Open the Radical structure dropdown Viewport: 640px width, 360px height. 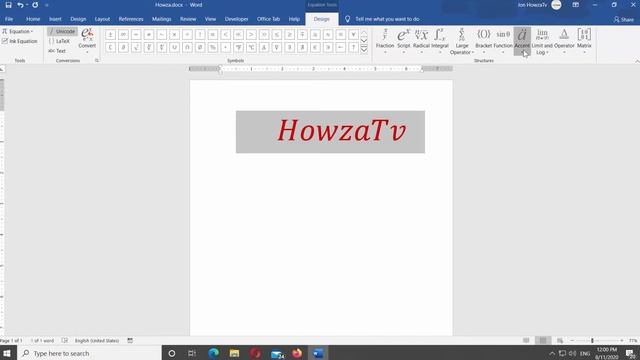tap(421, 41)
